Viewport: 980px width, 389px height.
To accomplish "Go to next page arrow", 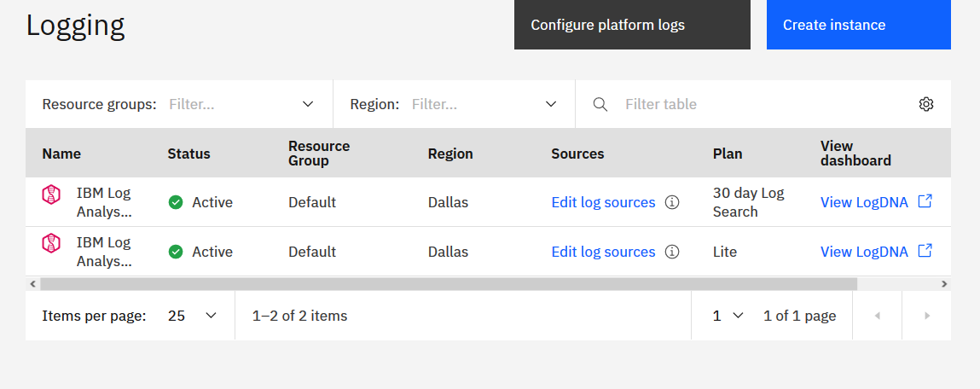I will tap(927, 316).
